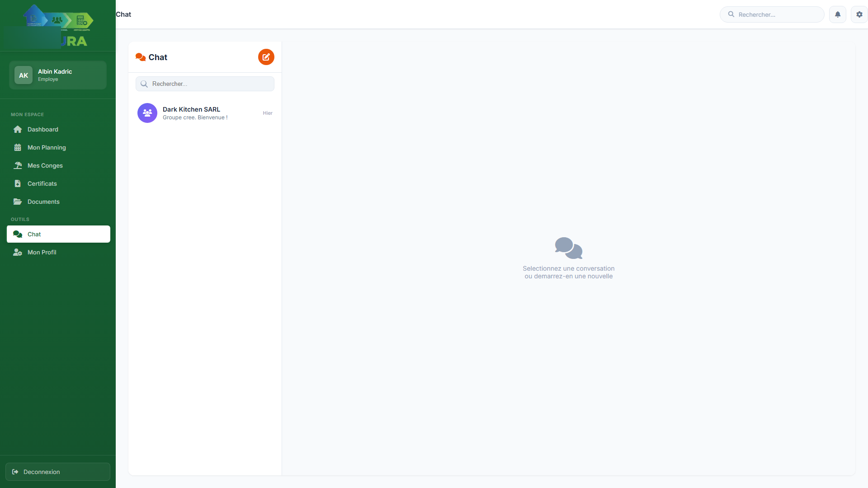Go to the Mon Planning menu entry
Screen dimensions: 868x488
[47, 148]
